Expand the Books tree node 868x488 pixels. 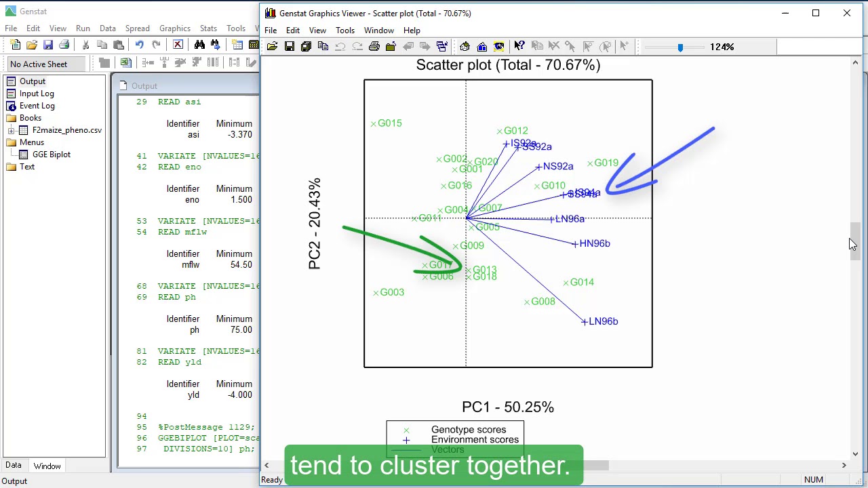11,130
